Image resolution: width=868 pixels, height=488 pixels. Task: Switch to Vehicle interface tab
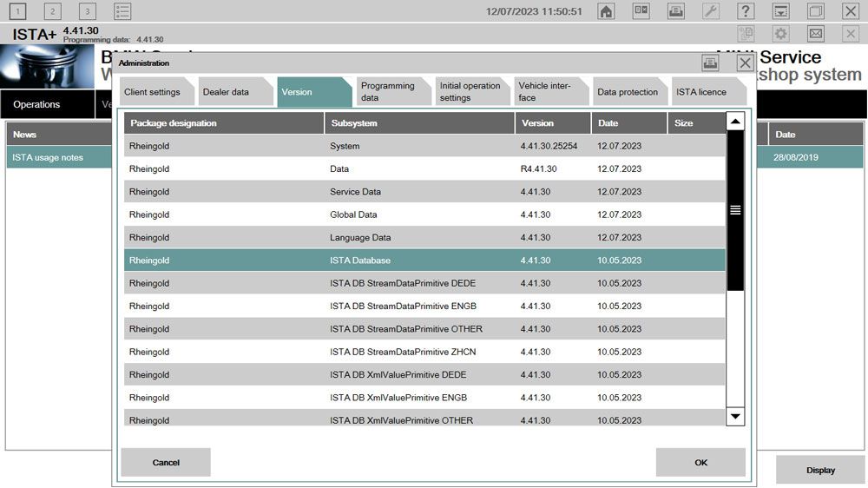551,91
